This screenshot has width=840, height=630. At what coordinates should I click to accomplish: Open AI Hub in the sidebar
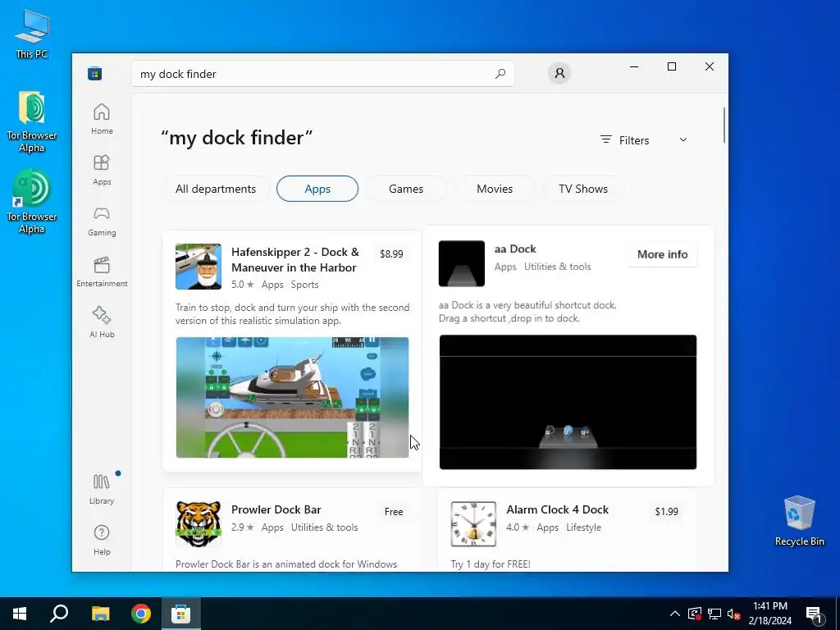(x=102, y=322)
